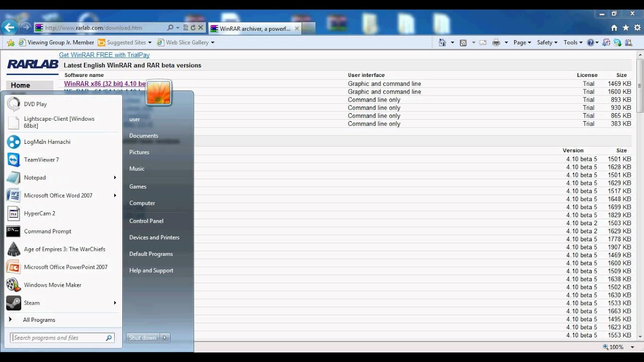This screenshot has width=644, height=362.
Task: Click the Read Mail envelope icon
Action: [x=483, y=43]
